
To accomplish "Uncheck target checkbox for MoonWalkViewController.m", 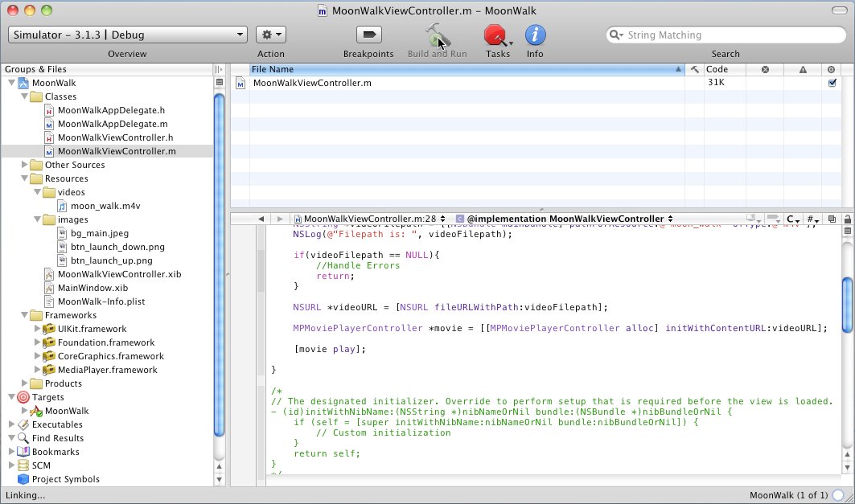I will [x=832, y=83].
